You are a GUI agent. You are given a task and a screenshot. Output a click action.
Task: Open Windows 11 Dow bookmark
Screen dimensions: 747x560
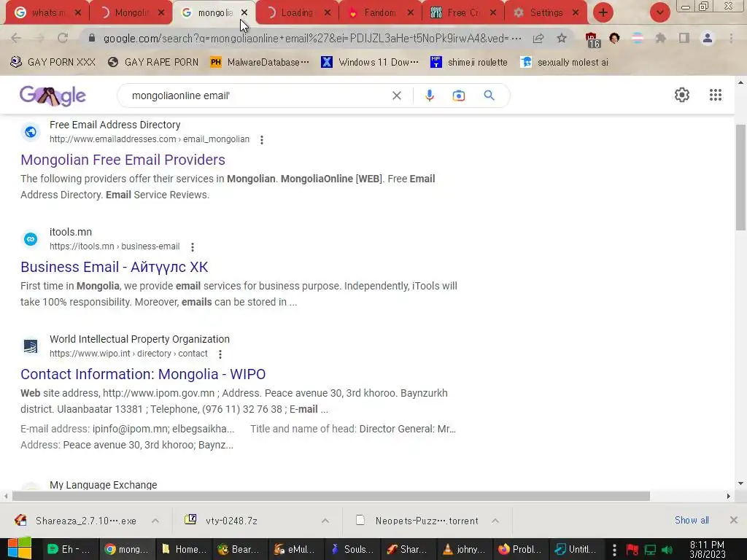click(x=370, y=63)
